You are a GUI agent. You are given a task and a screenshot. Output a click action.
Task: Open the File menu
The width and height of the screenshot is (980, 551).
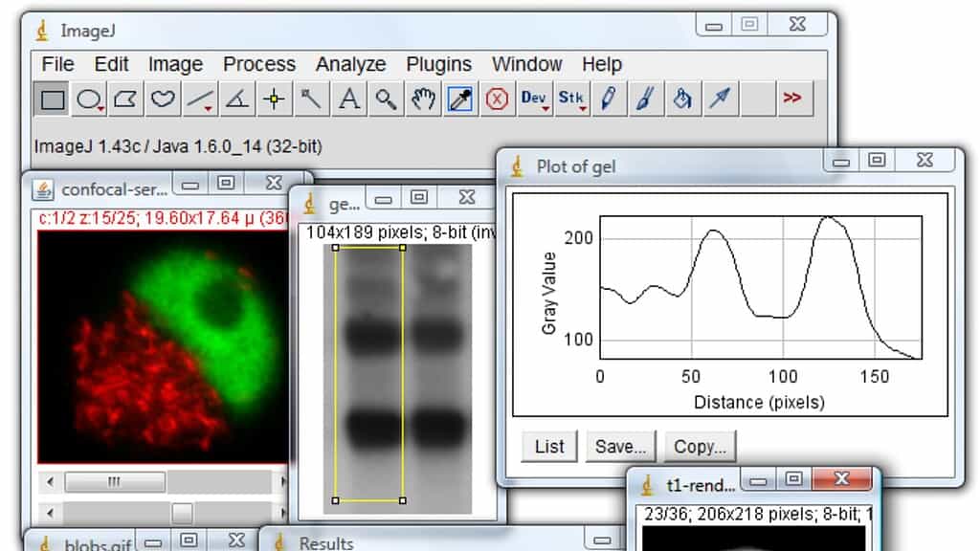(x=57, y=64)
